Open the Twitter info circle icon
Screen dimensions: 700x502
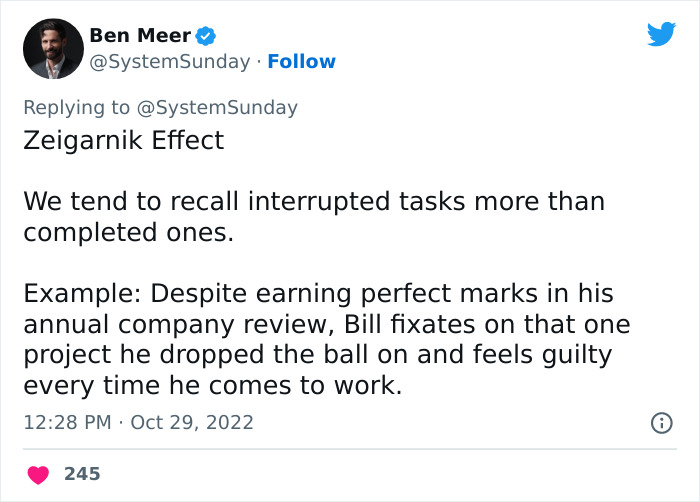[661, 423]
